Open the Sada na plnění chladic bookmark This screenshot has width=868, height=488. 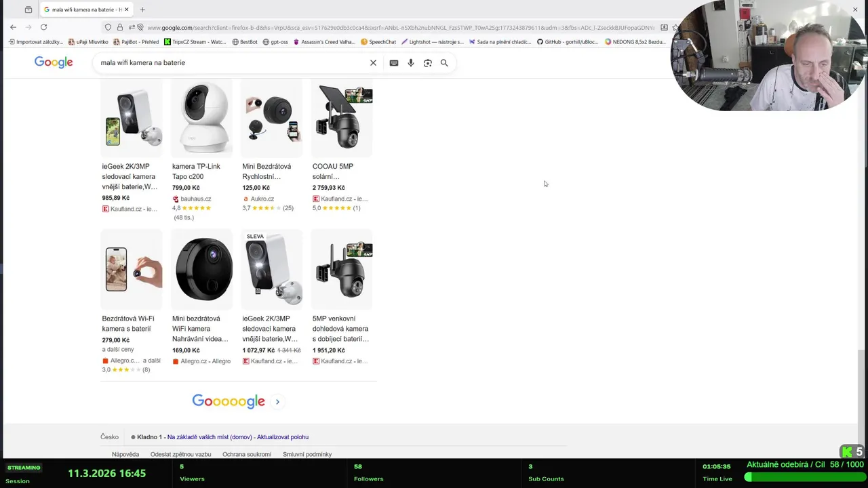[500, 42]
